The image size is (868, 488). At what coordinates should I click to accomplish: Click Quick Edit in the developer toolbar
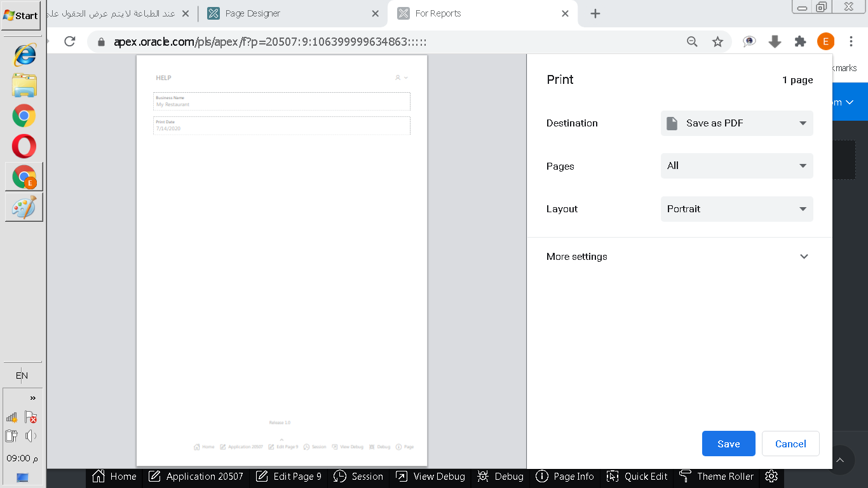637,477
